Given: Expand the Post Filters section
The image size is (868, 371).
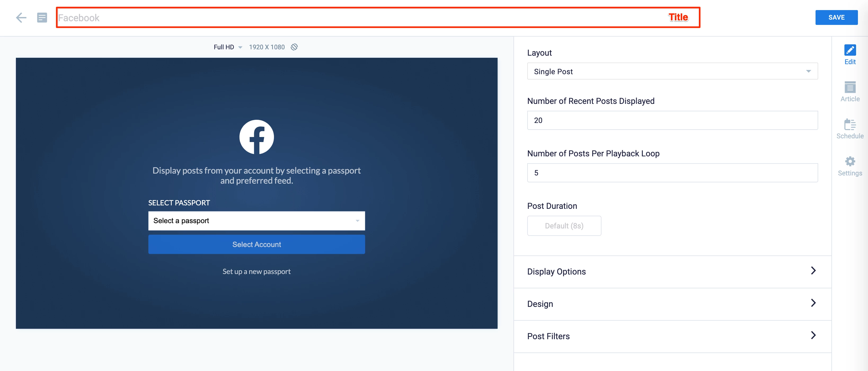Looking at the screenshot, I should tap(672, 336).
